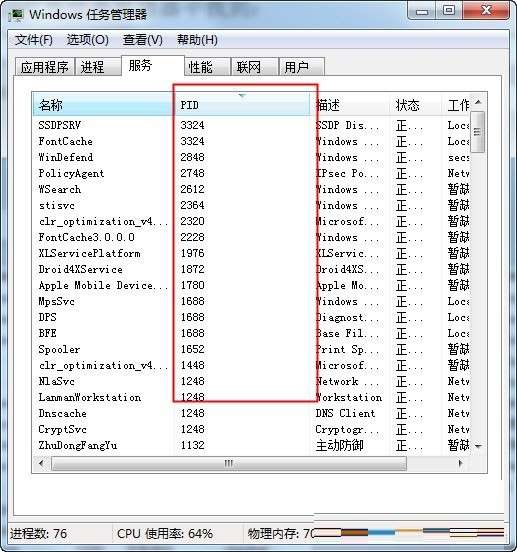Sort by the 名称 column header

click(104, 105)
